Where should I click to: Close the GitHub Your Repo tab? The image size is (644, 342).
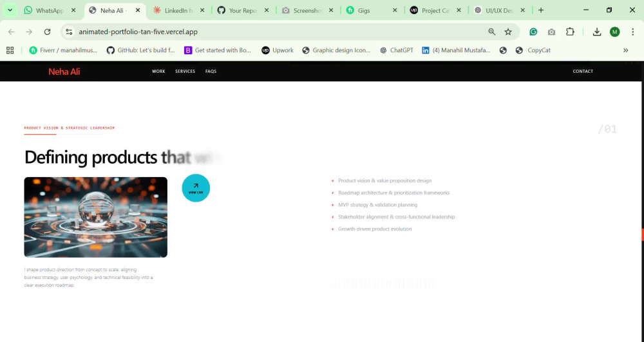[267, 11]
